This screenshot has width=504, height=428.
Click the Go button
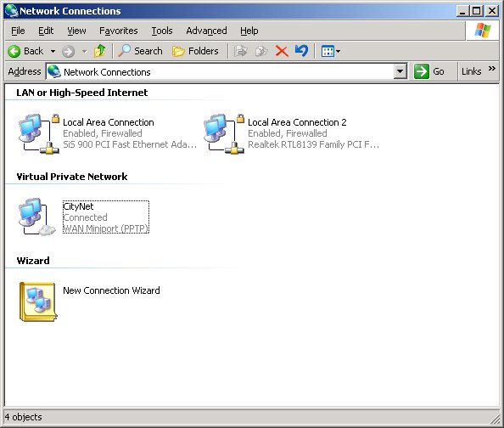tap(429, 71)
